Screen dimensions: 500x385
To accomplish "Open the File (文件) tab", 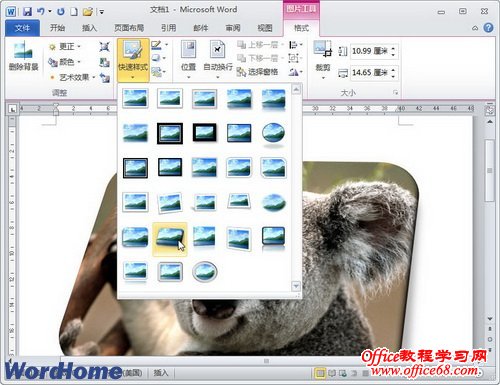I will pyautogui.click(x=22, y=28).
